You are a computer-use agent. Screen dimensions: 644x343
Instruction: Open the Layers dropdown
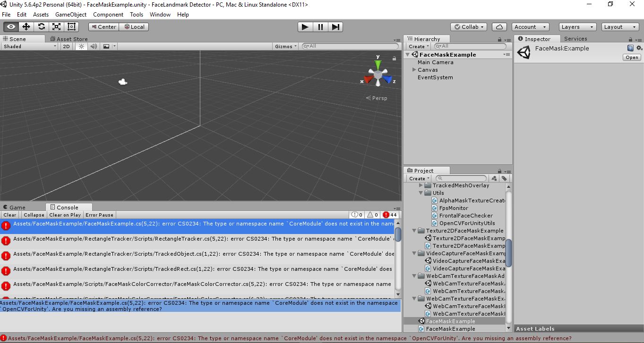[578, 27]
